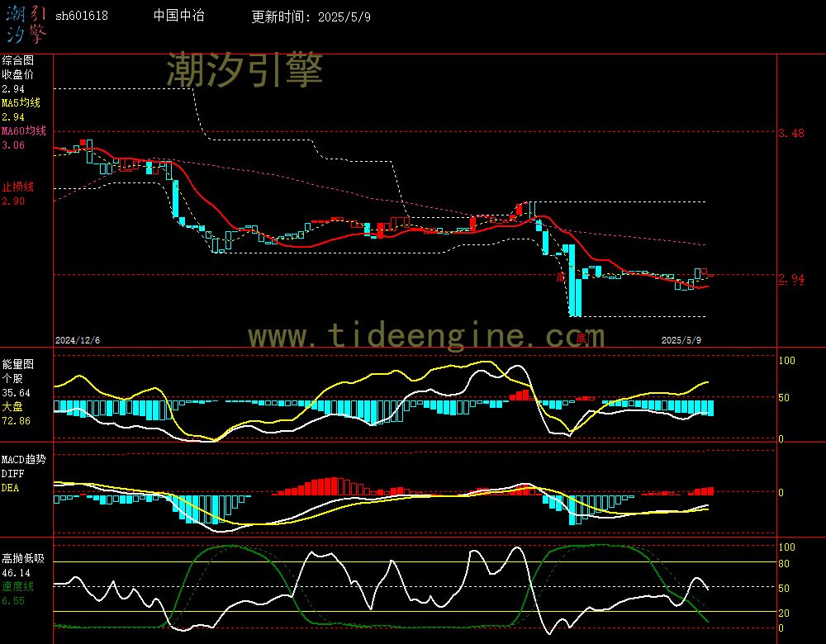Click the 速度线 value 6.55

[13, 601]
